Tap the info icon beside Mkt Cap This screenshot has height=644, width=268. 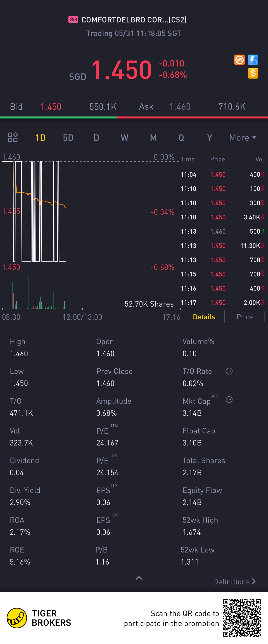pyautogui.click(x=229, y=399)
